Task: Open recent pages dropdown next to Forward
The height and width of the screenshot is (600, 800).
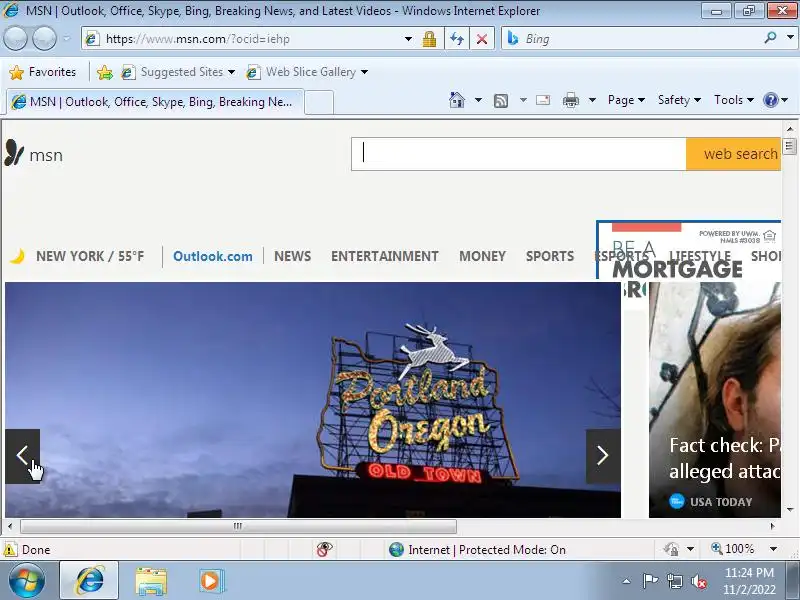Action: (67, 39)
